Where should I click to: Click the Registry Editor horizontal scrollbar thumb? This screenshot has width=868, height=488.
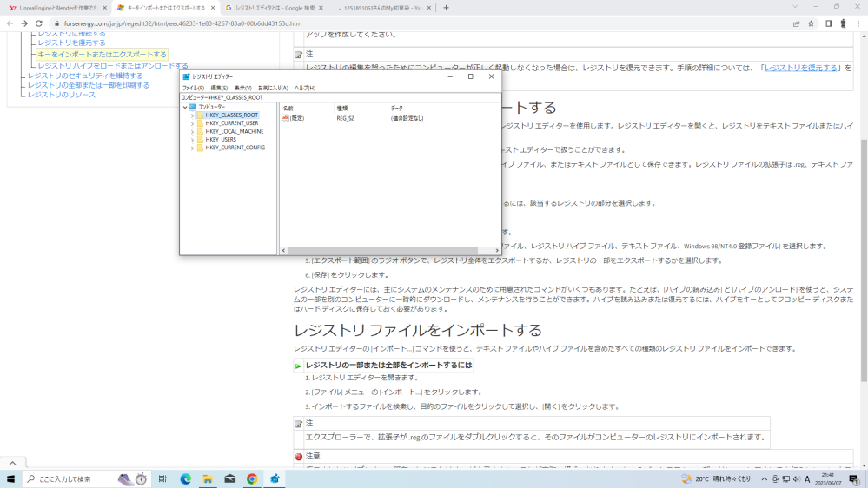382,251
